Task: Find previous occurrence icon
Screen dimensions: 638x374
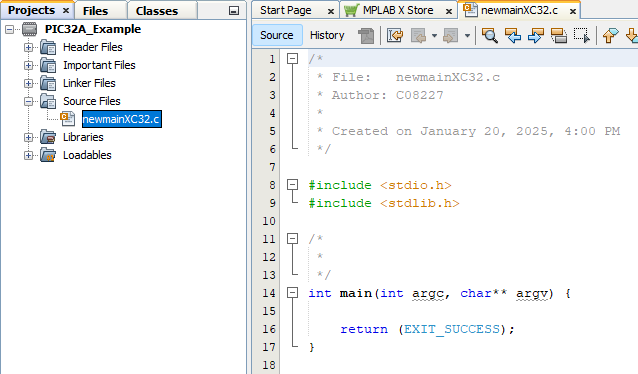Action: (513, 36)
